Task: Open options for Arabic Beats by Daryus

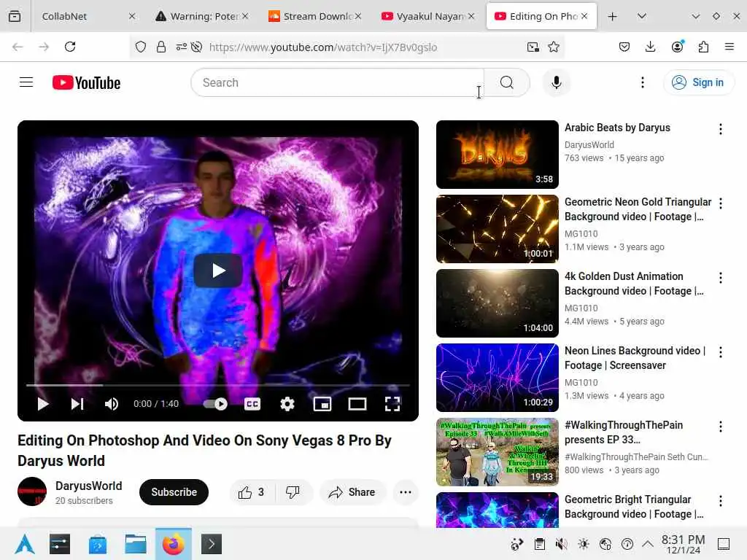Action: click(x=720, y=129)
